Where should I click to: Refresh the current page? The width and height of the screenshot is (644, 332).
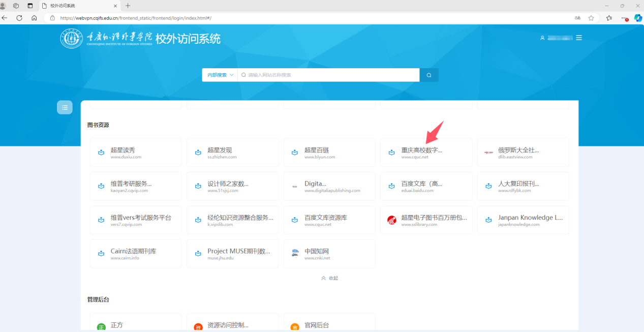pyautogui.click(x=19, y=18)
